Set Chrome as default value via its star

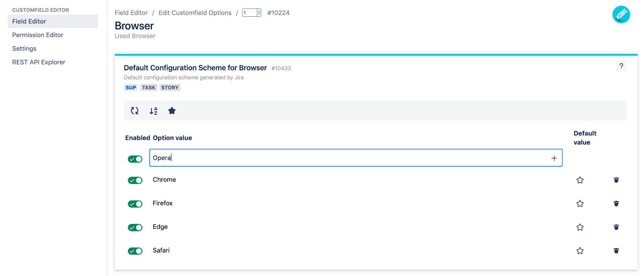(x=580, y=180)
